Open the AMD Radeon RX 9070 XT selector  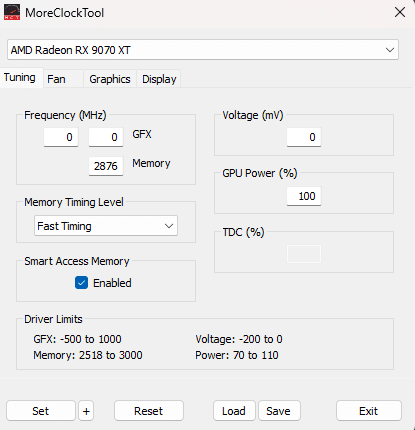click(x=203, y=50)
